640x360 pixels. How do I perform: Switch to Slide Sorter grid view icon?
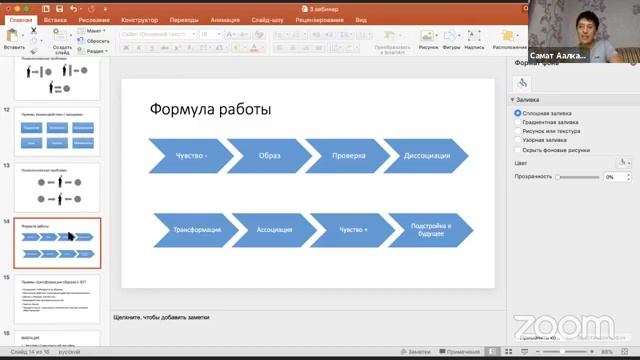(x=509, y=351)
